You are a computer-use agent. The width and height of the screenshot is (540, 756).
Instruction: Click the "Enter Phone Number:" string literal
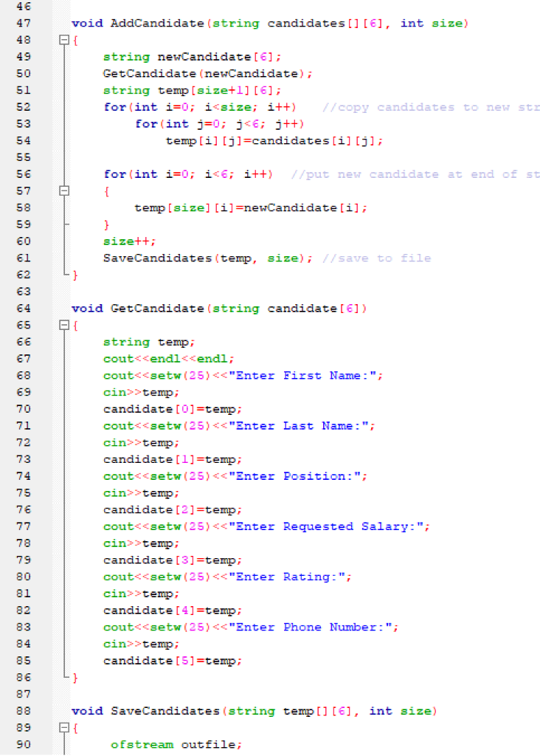(309, 627)
